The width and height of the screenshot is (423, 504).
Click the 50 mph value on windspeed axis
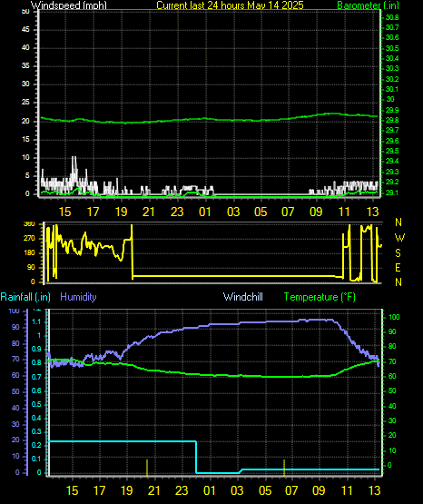pos(25,12)
